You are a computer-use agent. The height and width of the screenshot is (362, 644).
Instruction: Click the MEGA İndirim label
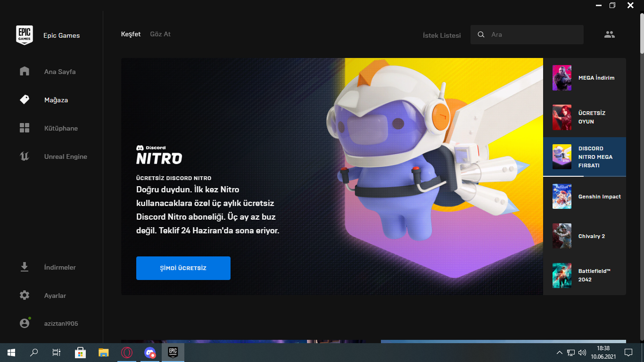596,78
